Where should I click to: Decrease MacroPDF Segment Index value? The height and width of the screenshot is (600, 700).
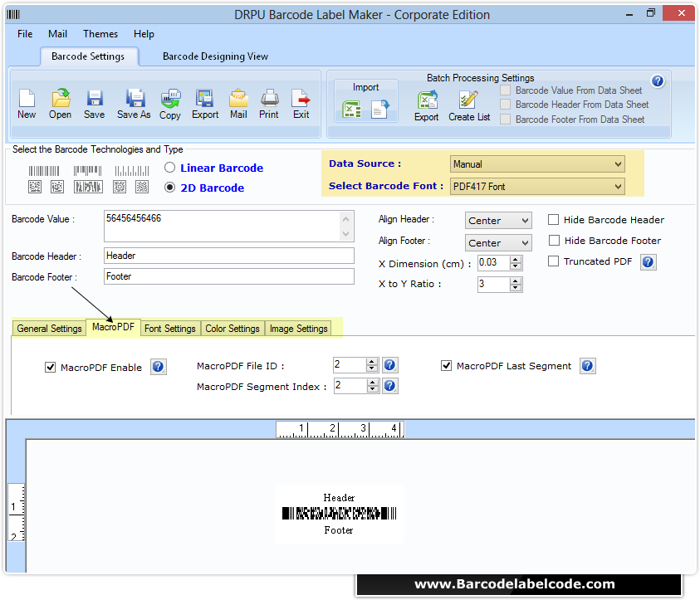click(372, 389)
